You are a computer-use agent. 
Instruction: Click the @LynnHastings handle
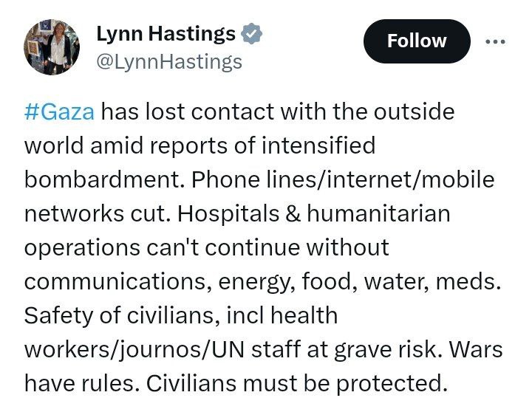(x=169, y=62)
